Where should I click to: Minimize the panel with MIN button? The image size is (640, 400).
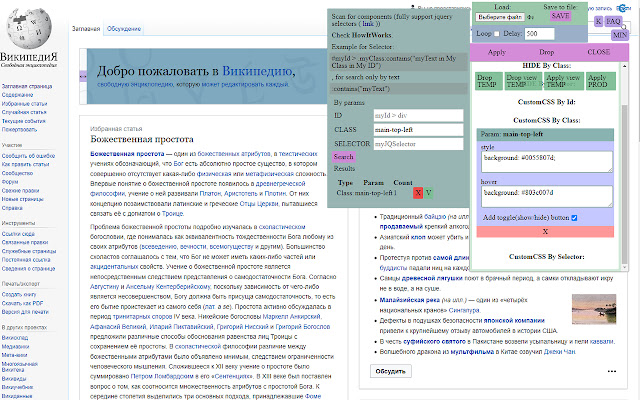click(x=620, y=35)
